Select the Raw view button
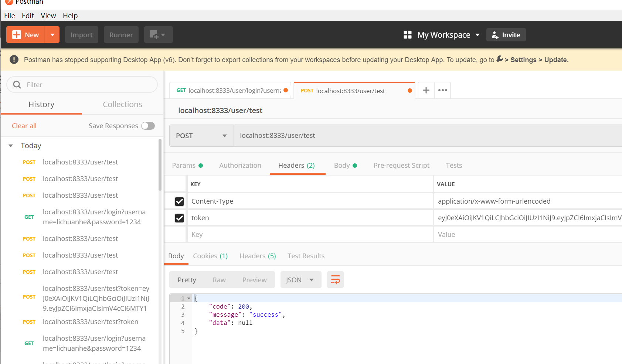Viewport: 622px width, 364px height. point(219,280)
